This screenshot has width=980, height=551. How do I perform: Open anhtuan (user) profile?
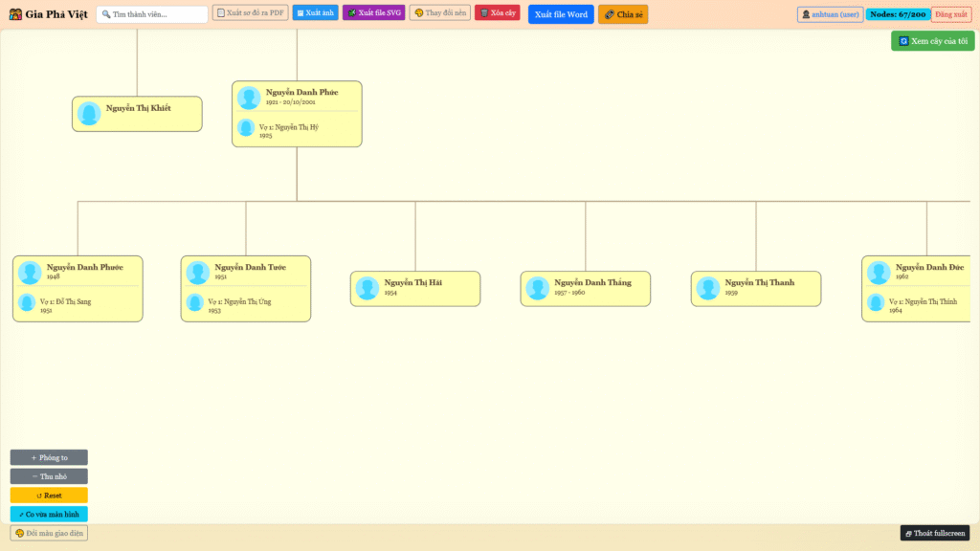tap(830, 14)
